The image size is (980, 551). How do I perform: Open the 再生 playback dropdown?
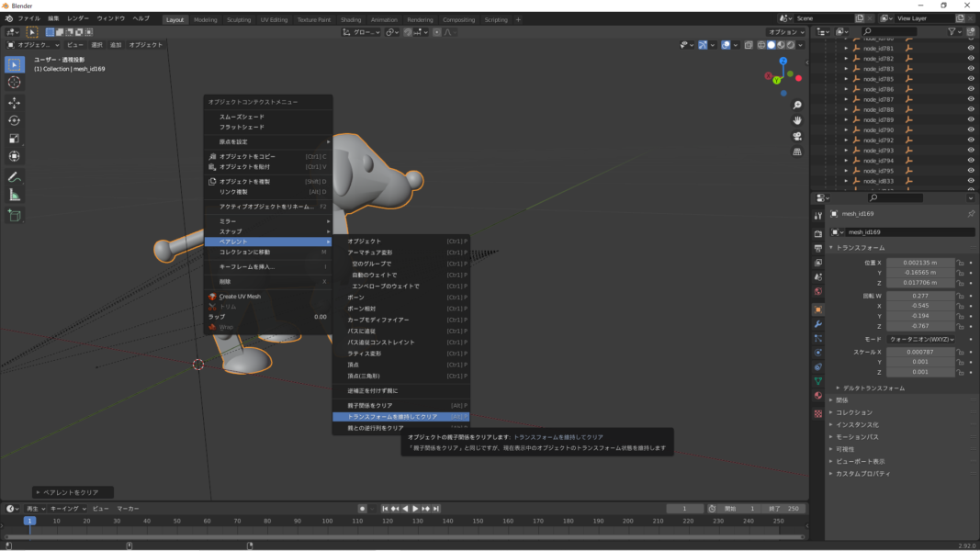[35, 509]
